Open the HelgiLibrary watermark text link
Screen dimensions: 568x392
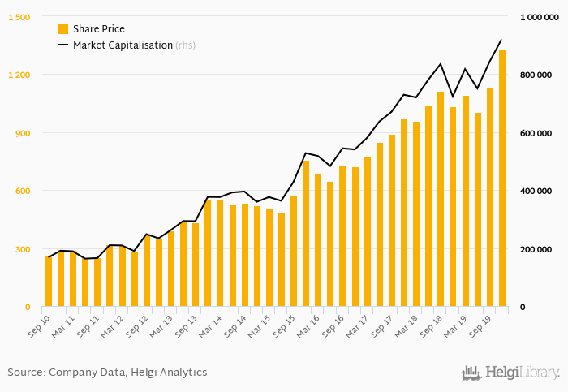pyautogui.click(x=522, y=373)
